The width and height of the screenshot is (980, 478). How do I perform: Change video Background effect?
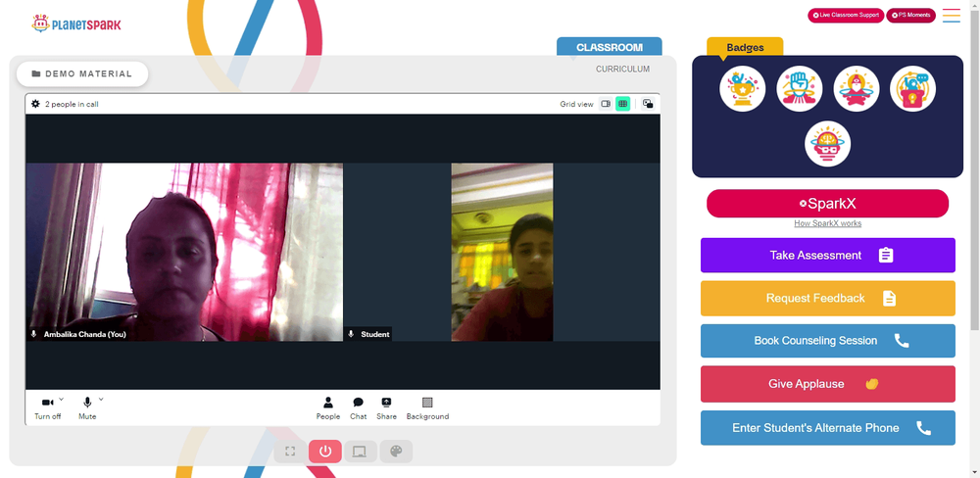(427, 408)
